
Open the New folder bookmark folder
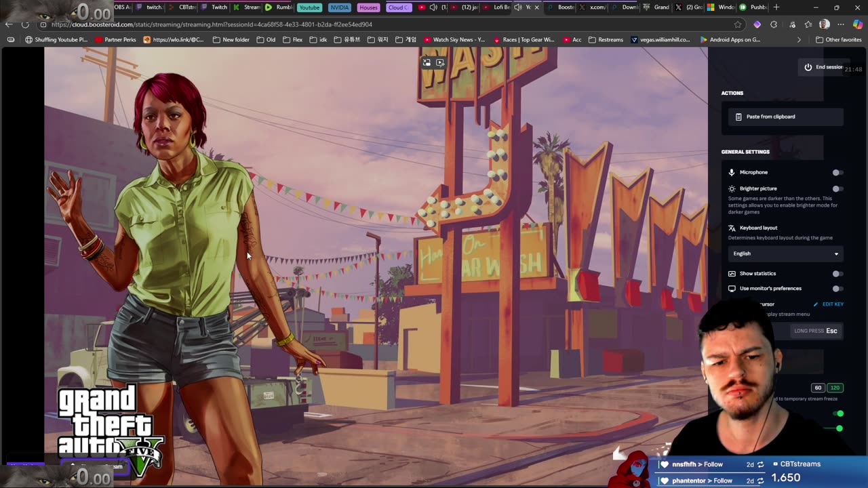point(231,40)
